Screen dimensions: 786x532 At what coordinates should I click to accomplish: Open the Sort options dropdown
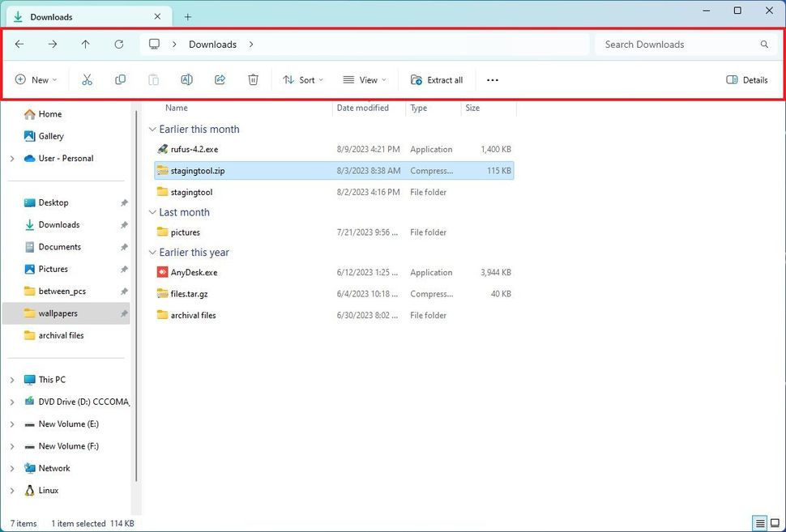click(303, 79)
